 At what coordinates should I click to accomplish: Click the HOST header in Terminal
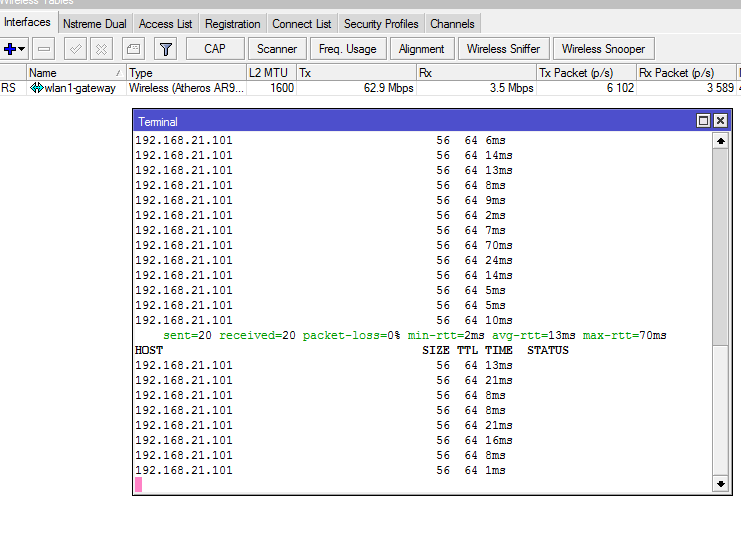click(x=149, y=350)
